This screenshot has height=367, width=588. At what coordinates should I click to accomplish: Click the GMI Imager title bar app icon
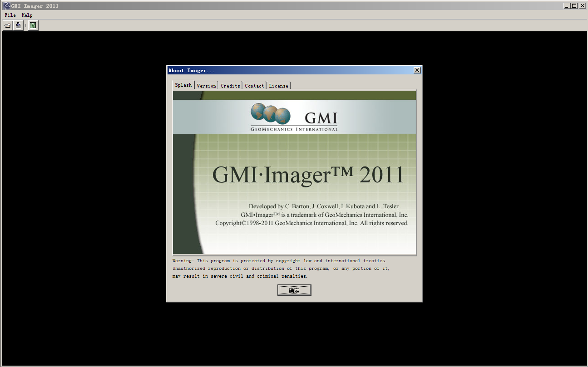7,6
